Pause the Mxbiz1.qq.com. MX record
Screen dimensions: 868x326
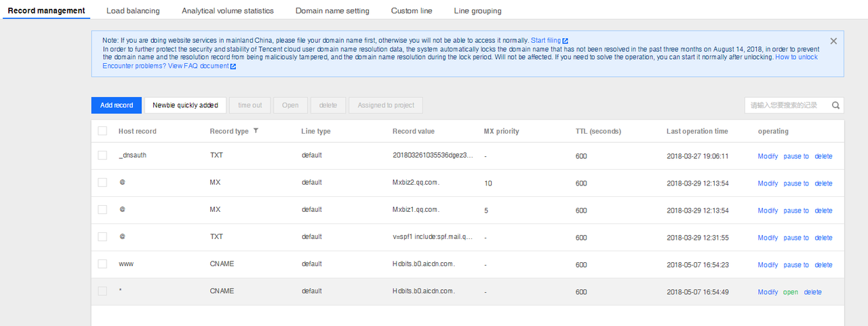(796, 211)
